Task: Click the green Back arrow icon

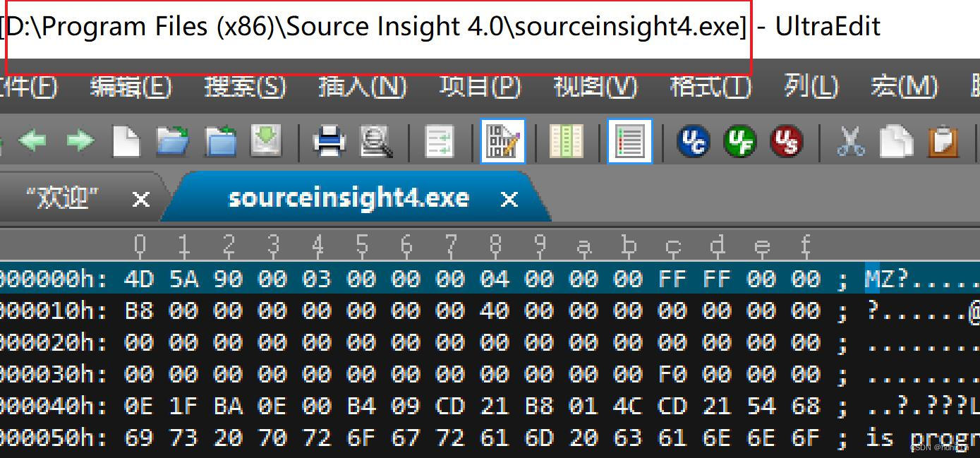Action: click(x=31, y=142)
